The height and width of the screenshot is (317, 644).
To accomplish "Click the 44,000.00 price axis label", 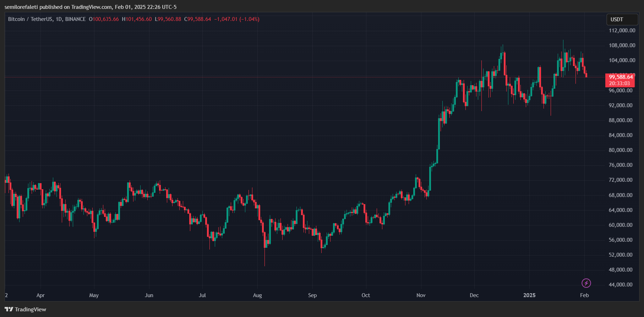I will 621,285.
